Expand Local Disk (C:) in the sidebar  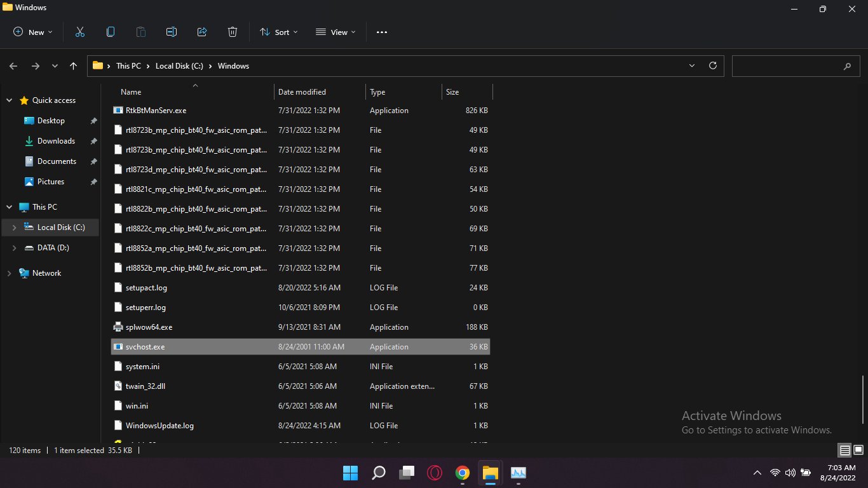coord(15,227)
